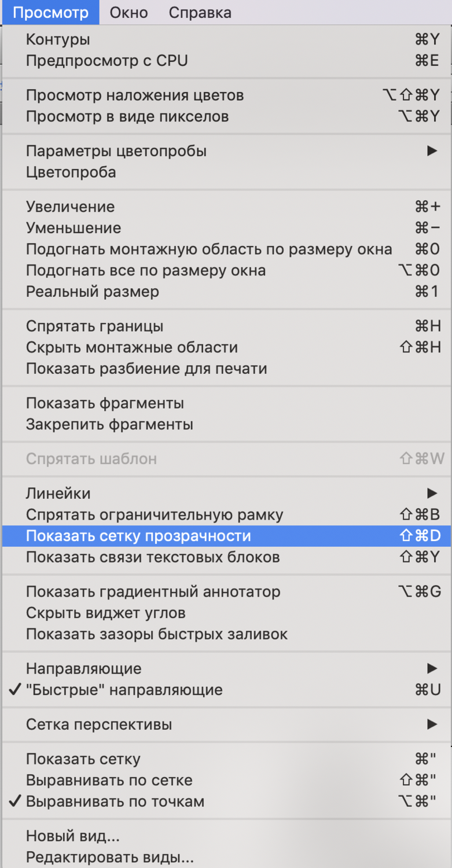Select Просмотр в виде пикселов
452x868 pixels.
[x=127, y=116]
